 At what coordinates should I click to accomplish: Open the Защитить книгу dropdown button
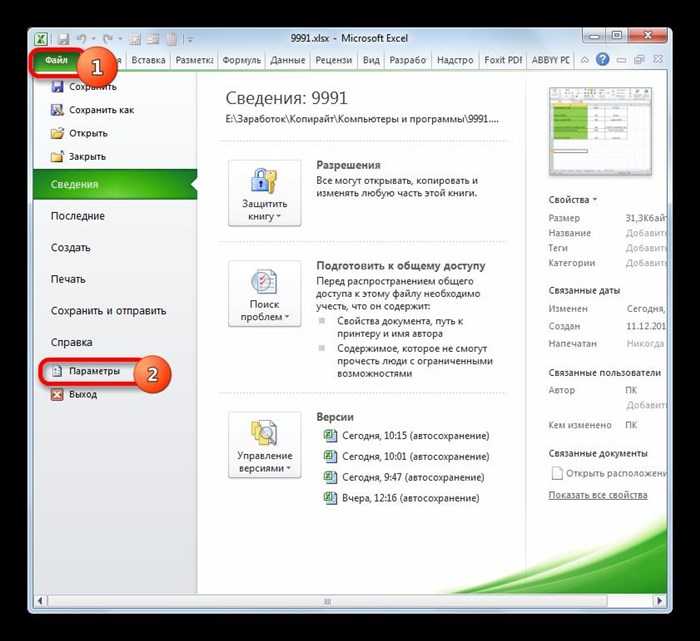tap(265, 193)
